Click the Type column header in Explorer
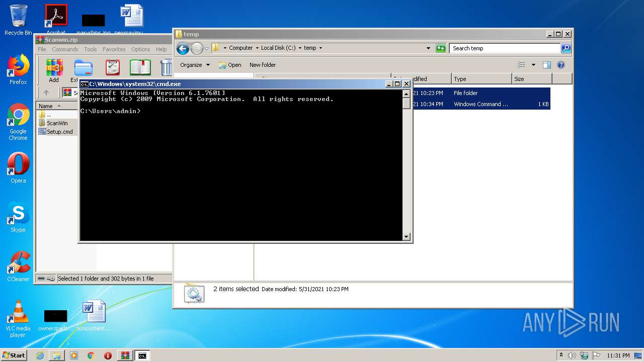This screenshot has width=644, height=362. point(481,79)
